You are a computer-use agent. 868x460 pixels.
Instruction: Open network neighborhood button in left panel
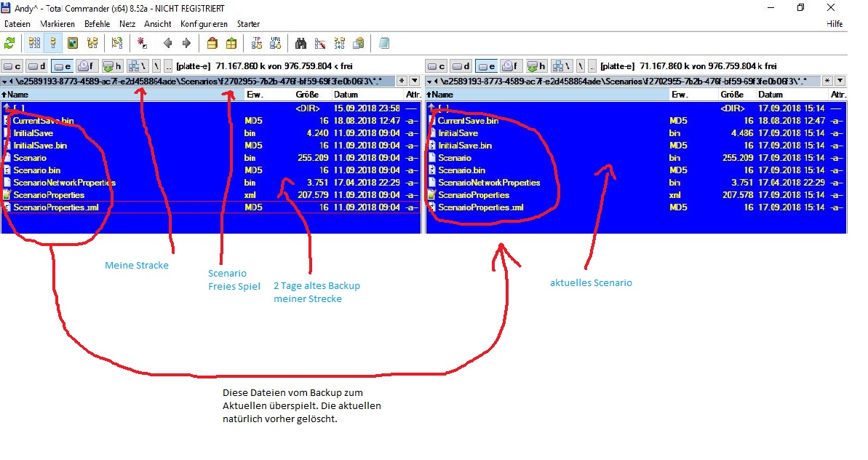coord(138,66)
